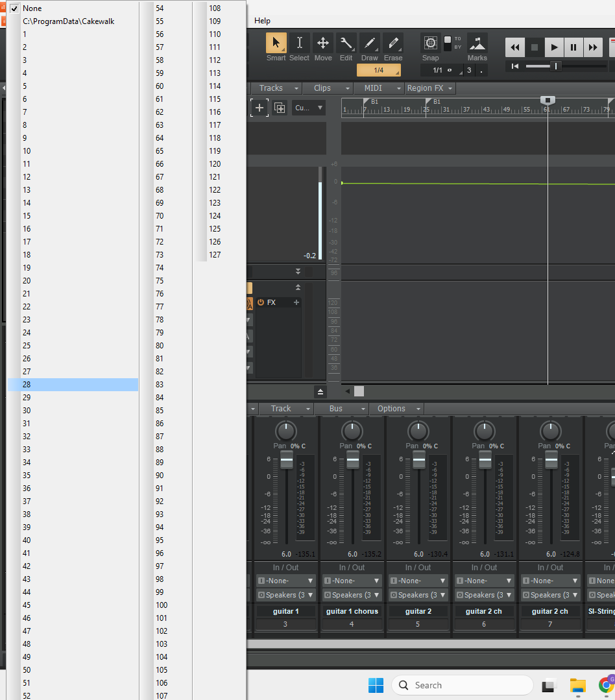Image resolution: width=615 pixels, height=700 pixels.
Task: Click the guitar 1 chorus pan knob
Action: (352, 431)
